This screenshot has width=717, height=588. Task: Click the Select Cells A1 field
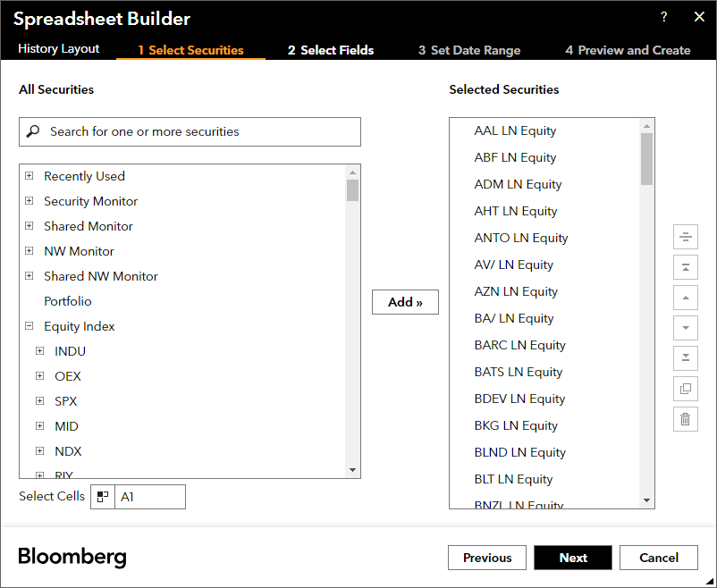[x=150, y=497]
